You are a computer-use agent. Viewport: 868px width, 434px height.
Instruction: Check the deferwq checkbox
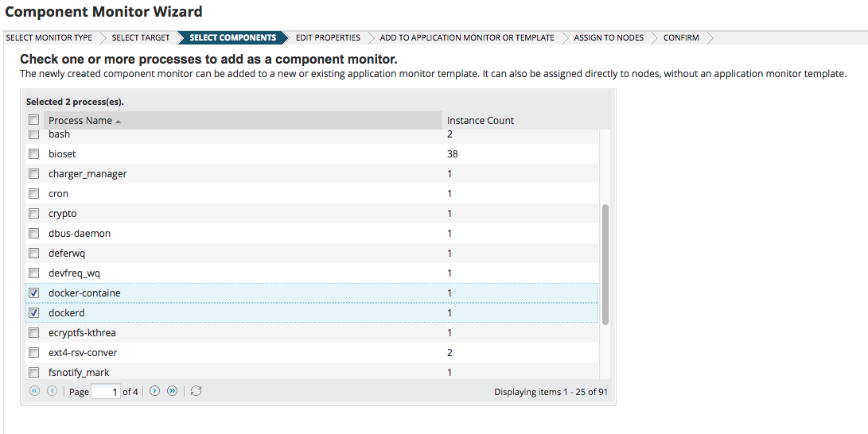pyautogui.click(x=33, y=254)
